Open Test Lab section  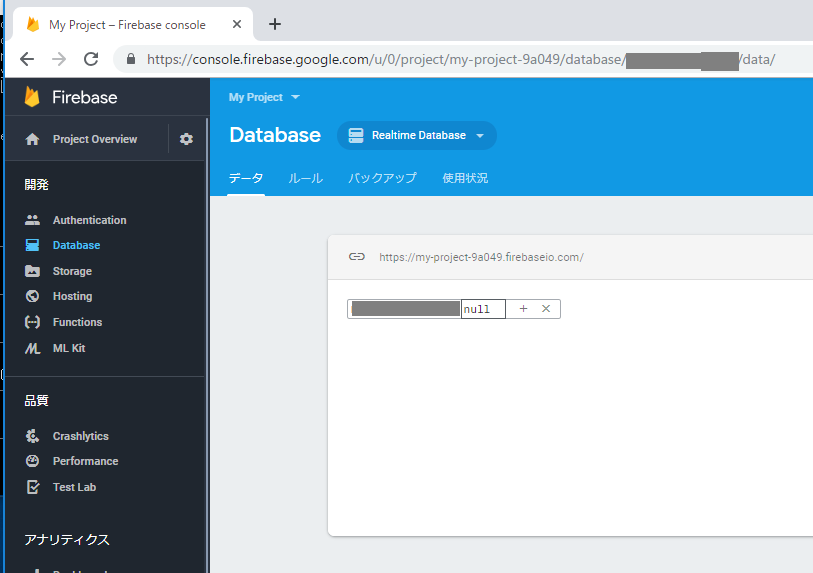[74, 487]
